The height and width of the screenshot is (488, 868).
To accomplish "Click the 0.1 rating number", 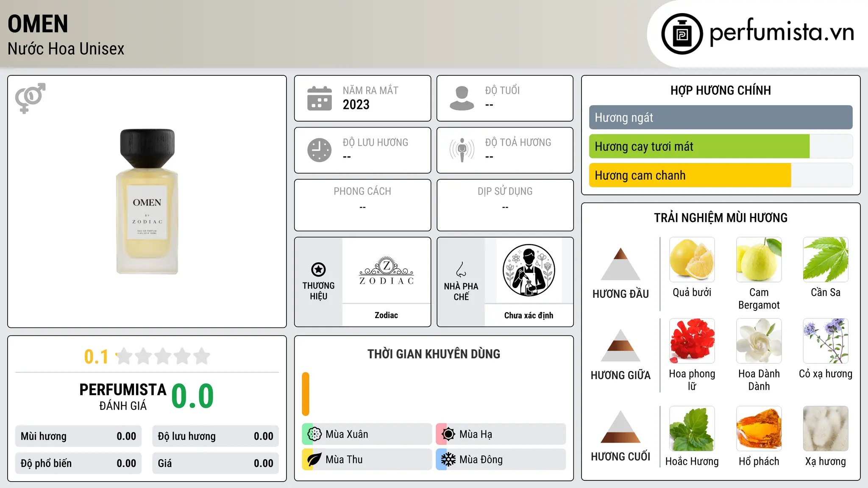I will [x=96, y=357].
